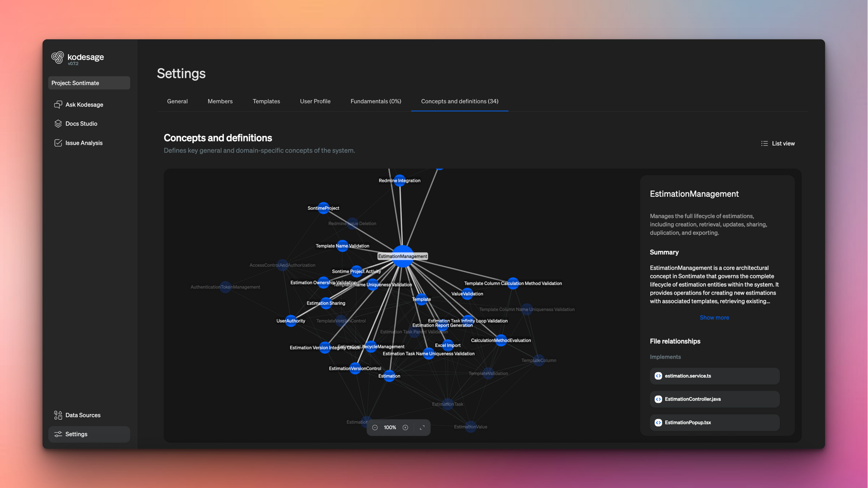Open EstimationController.java file link
This screenshot has width=868, height=488.
[693, 399]
